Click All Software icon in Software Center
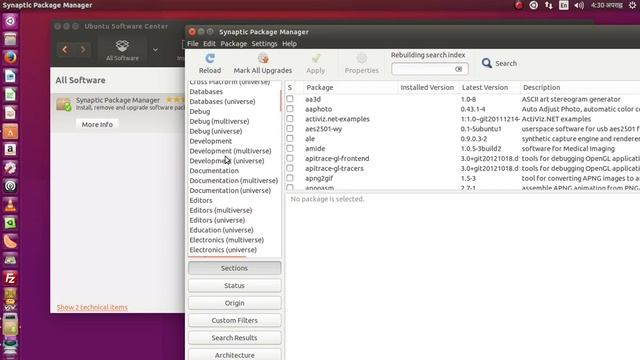Screen dimensions: 640x360 [x=122, y=50]
